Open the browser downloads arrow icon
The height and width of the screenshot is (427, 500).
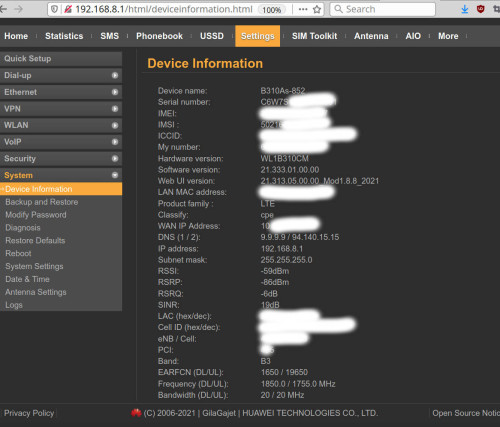coord(464,9)
